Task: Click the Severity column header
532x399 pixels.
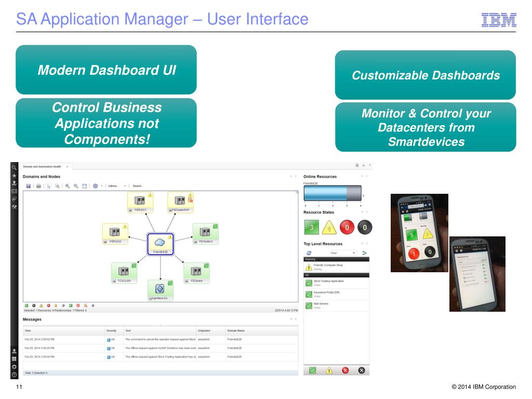Action: tap(111, 330)
